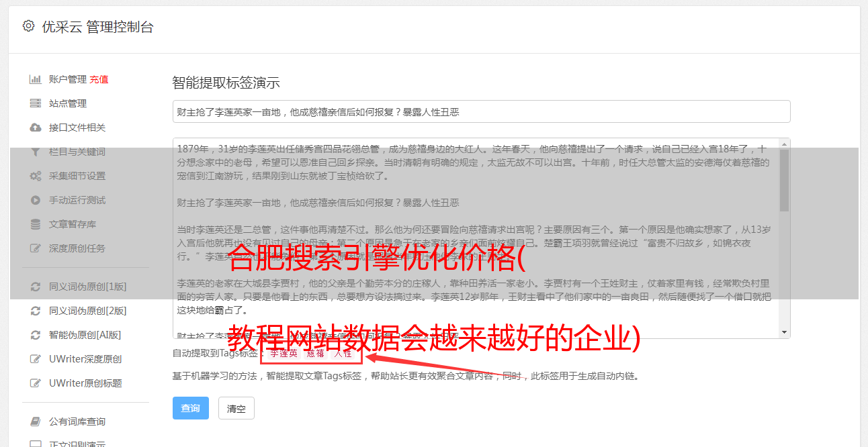Click the 清空 button
868x447 pixels.
236,408
